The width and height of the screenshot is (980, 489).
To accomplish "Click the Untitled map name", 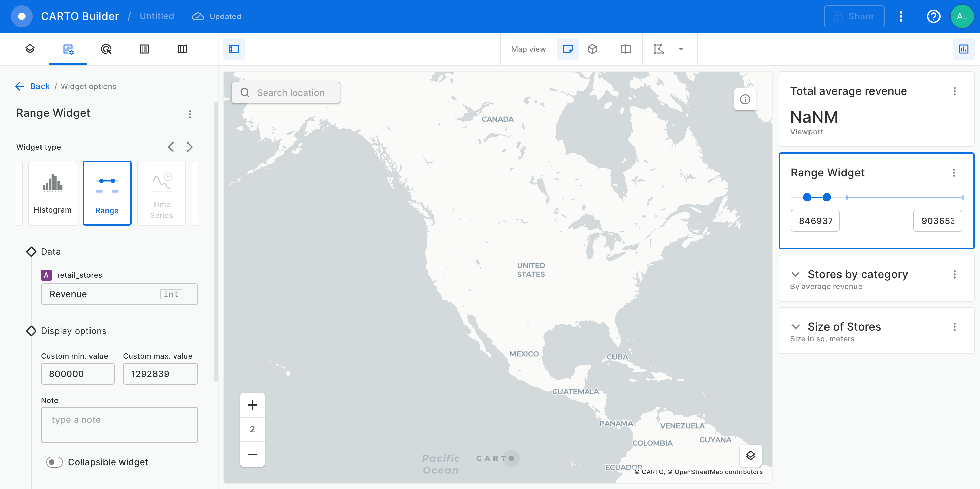I will pos(157,16).
